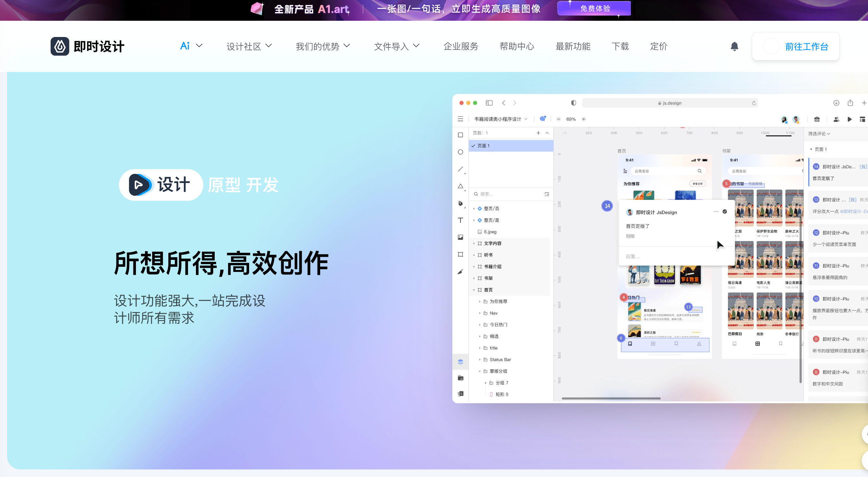
Task: Click the female collaborator avatar thumbnail
Action: (784, 119)
